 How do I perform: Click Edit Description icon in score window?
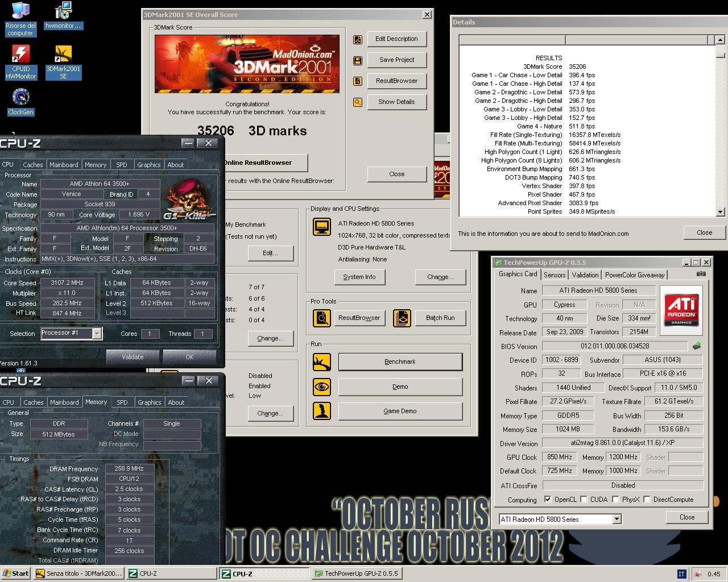[358, 39]
